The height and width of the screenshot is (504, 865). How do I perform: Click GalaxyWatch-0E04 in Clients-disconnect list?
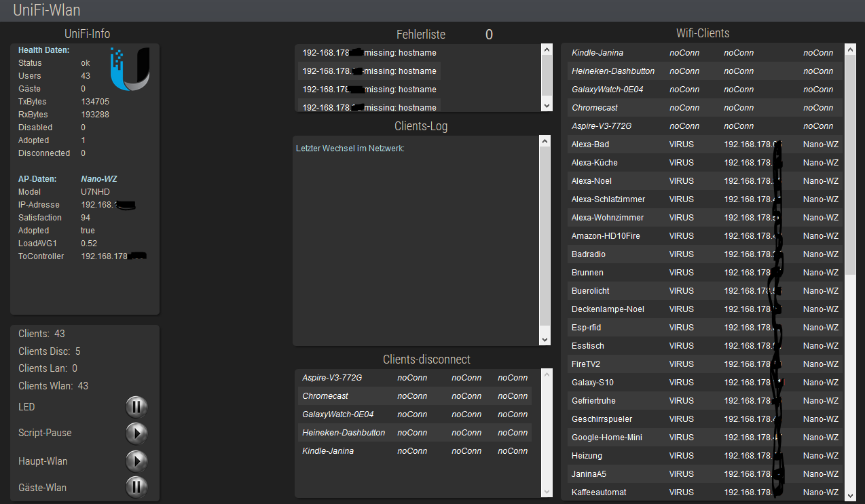416,414
